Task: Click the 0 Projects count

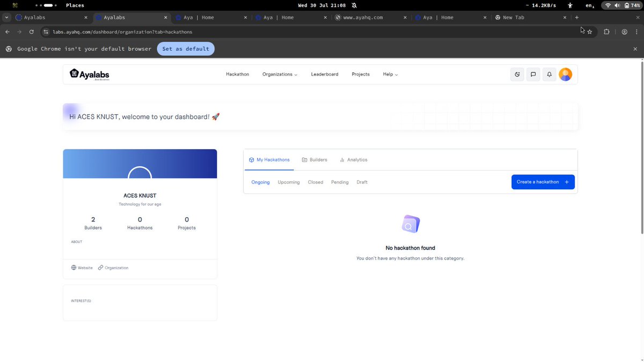Action: tap(187, 223)
